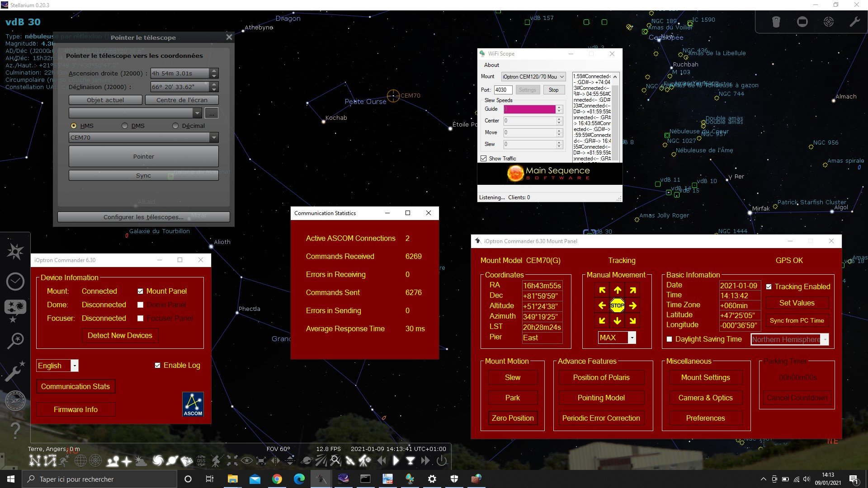The height and width of the screenshot is (488, 868).
Task: Click the yellow STOP movement button
Action: point(617,305)
